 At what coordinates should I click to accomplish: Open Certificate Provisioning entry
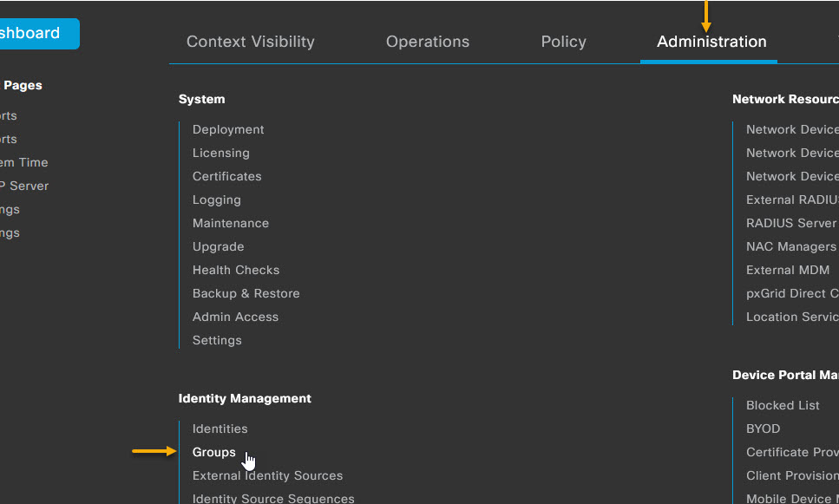coord(792,452)
